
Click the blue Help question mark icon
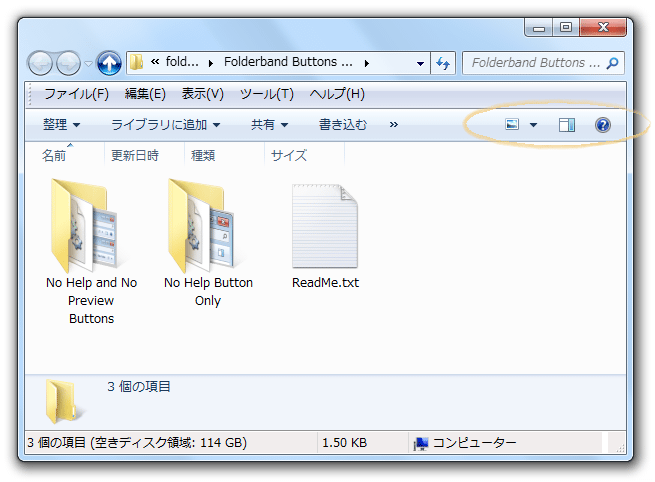coord(603,125)
